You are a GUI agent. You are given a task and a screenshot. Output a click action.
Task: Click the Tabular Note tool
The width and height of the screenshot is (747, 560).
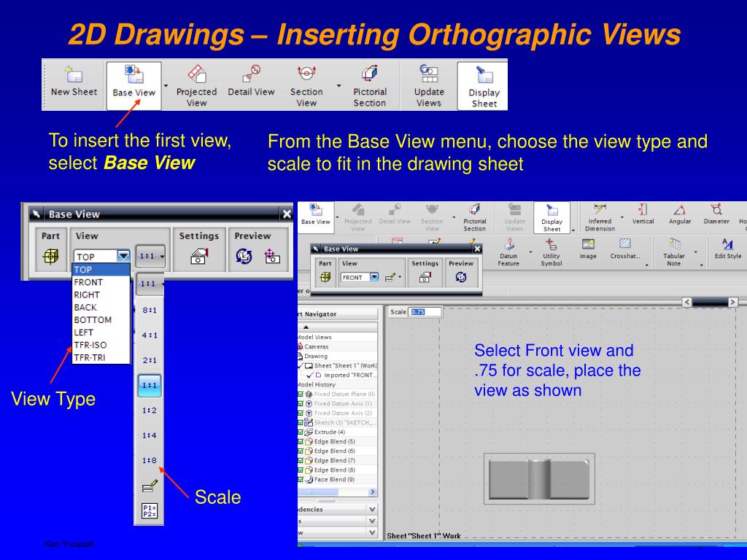(x=673, y=252)
